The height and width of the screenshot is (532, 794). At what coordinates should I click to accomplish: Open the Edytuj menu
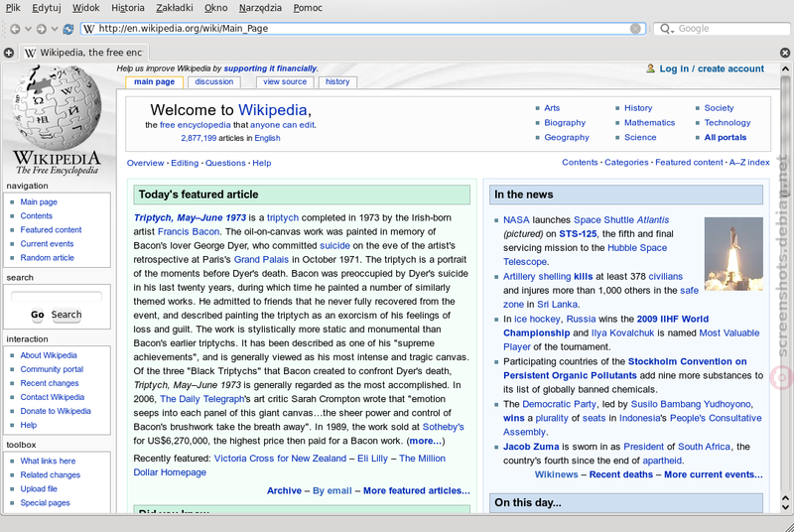[46, 8]
